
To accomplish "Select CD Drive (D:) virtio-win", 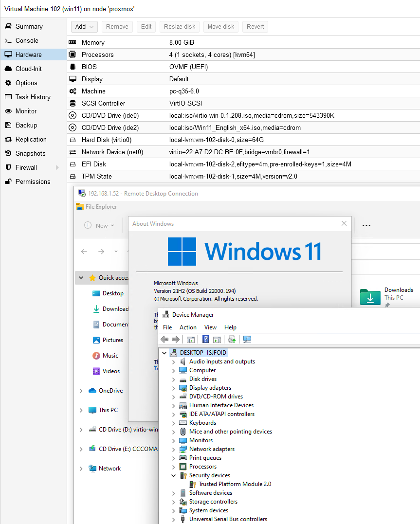I will (x=124, y=430).
